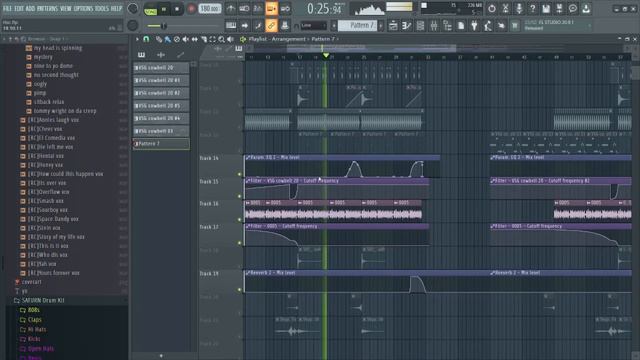Select the playlist Draw pencil tool
This screenshot has width=640, height=360.
159,39
